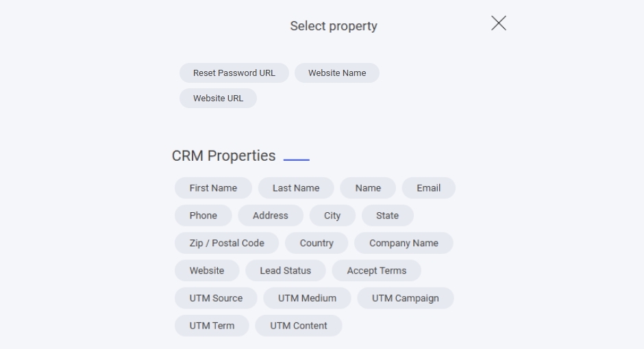Select the UTM Source property
Image resolution: width=644 pixels, height=349 pixels.
[x=216, y=298]
